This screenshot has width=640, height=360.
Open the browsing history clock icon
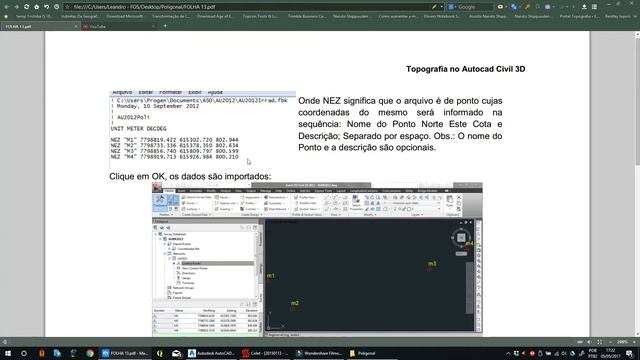56,7
